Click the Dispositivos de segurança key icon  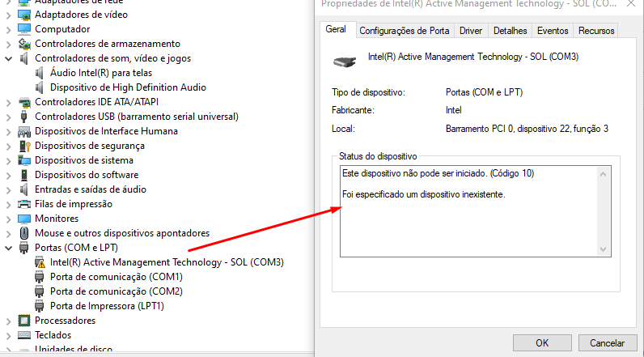24,146
